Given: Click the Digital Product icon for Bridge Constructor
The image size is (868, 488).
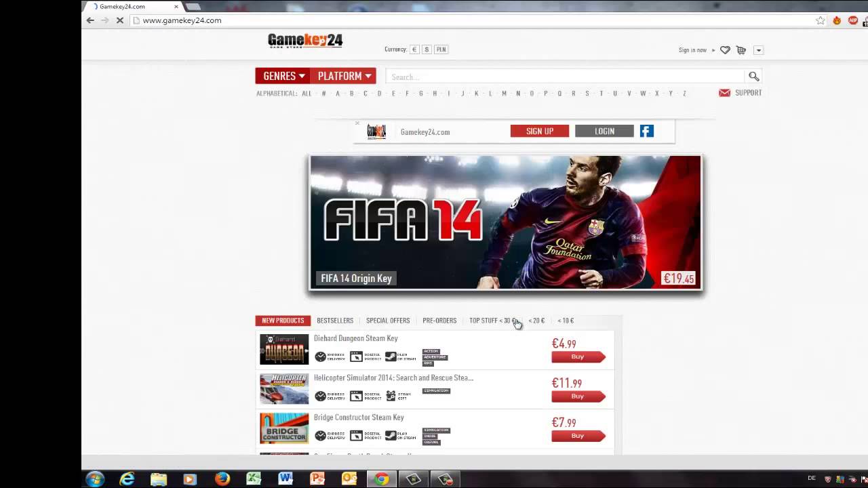Looking at the screenshot, I should click(366, 435).
